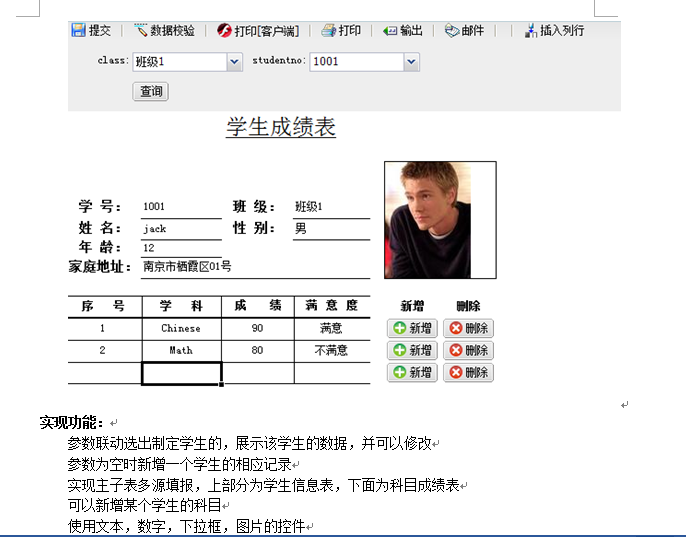Click the 学号 value 1001 cell
686x537 pixels.
click(x=182, y=207)
